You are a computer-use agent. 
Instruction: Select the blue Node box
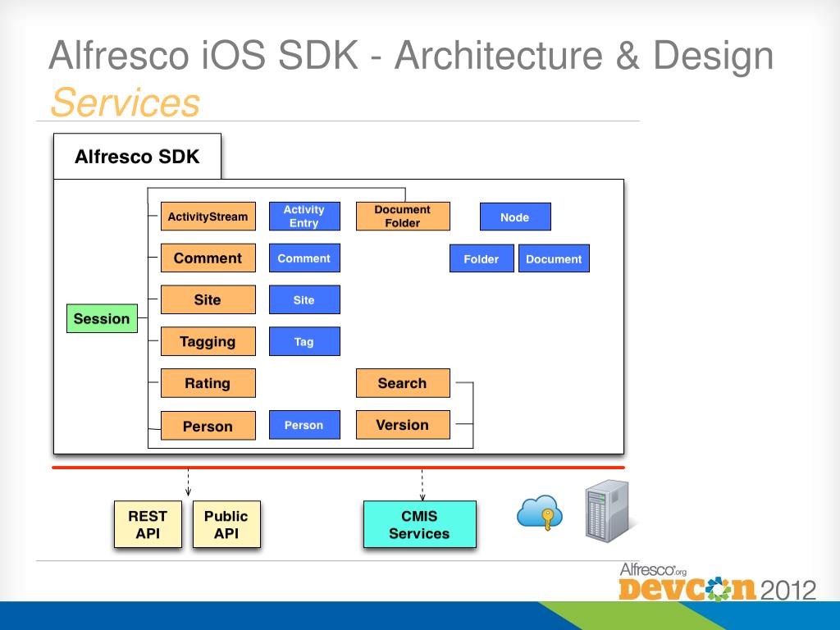click(515, 217)
